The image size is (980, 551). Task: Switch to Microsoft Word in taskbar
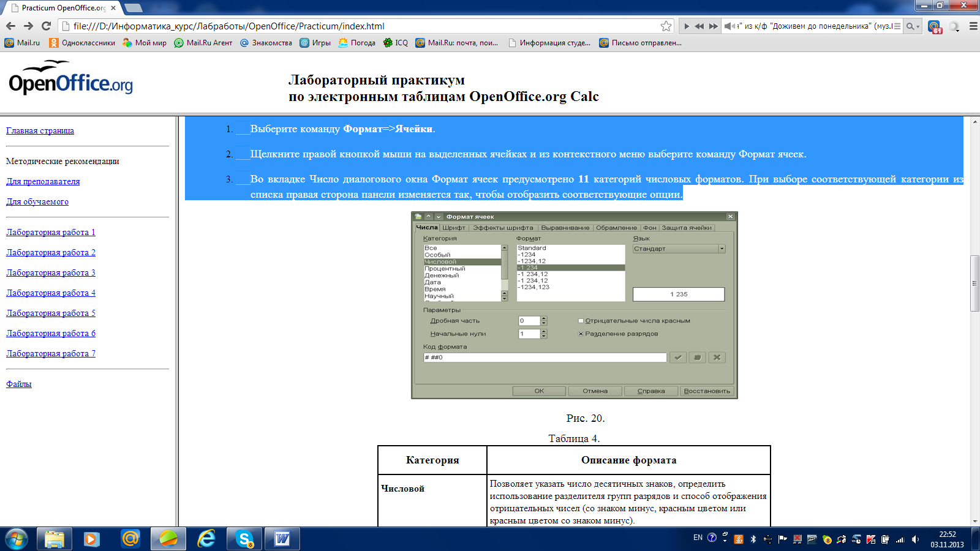click(282, 539)
